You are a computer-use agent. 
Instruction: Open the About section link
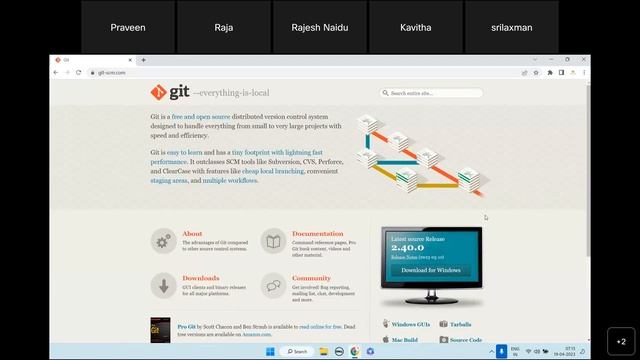tap(192, 233)
